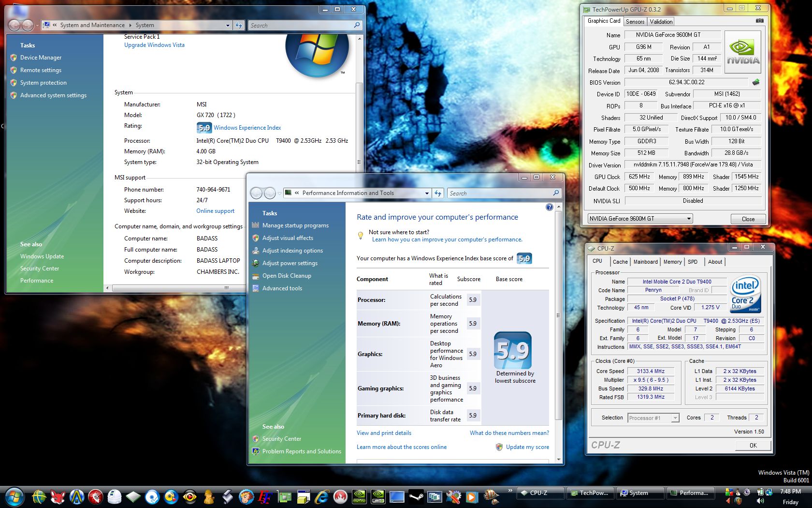Switch to GPU-Z Sensors tab

635,22
